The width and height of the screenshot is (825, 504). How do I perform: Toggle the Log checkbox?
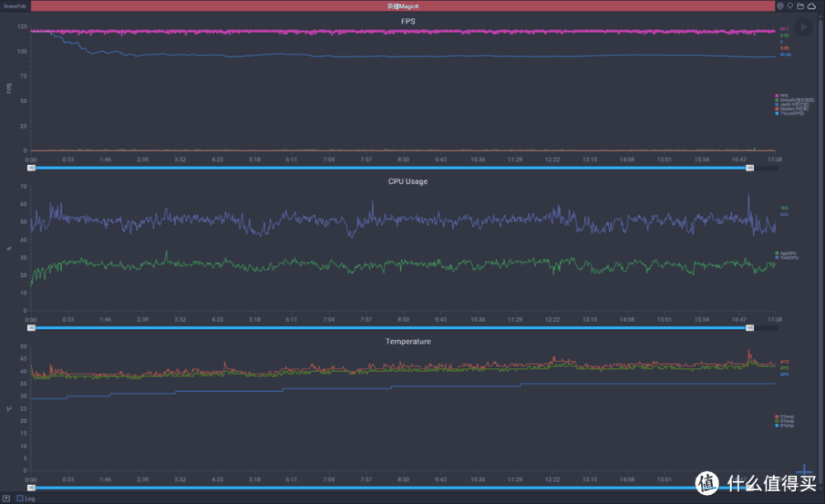point(20,498)
